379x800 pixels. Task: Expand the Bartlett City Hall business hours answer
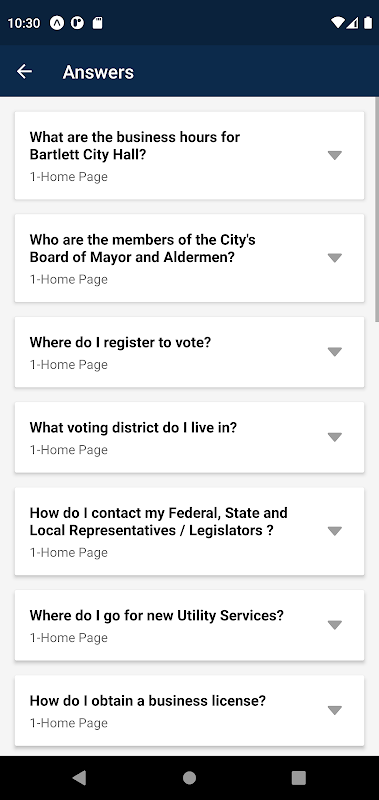click(335, 155)
